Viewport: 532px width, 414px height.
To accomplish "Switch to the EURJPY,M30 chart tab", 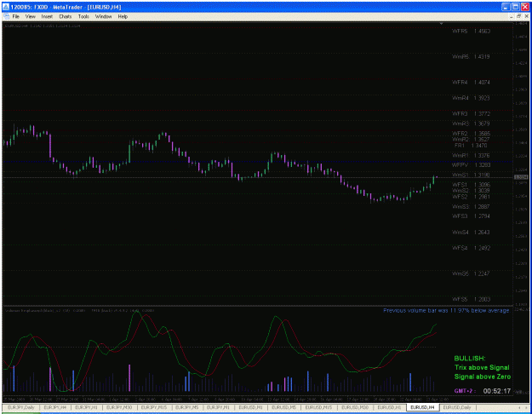I will (119, 407).
